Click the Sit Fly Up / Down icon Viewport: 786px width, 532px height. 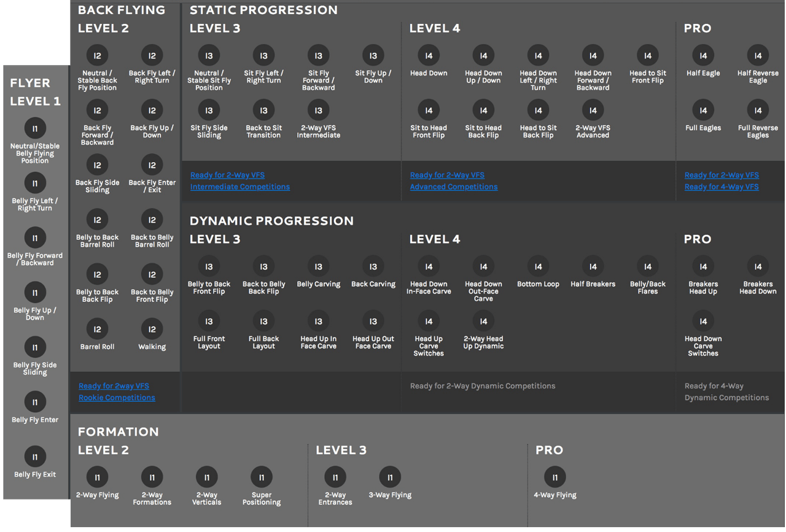tap(373, 56)
